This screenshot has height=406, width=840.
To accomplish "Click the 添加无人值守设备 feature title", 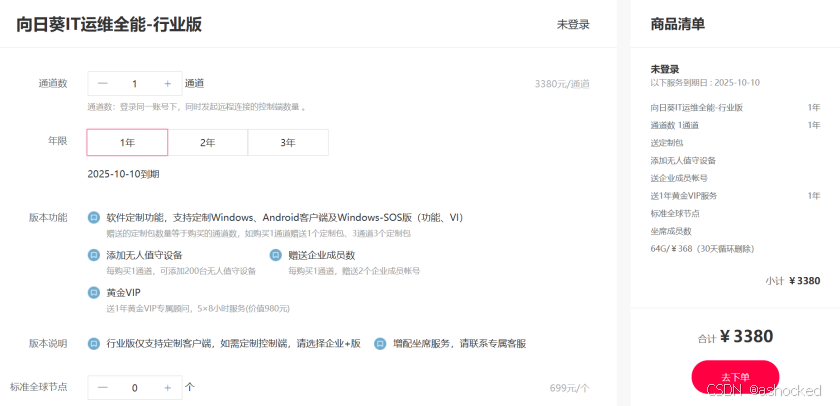I will tap(144, 255).
